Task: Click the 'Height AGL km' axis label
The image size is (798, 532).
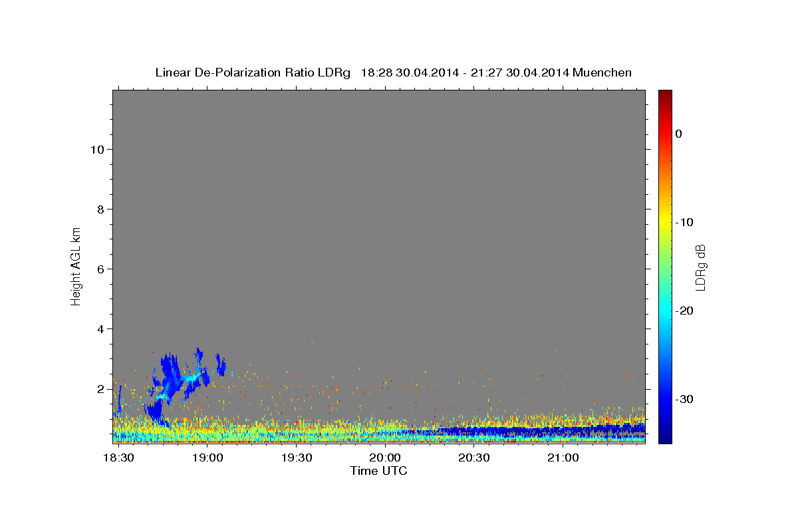Action: coord(76,265)
